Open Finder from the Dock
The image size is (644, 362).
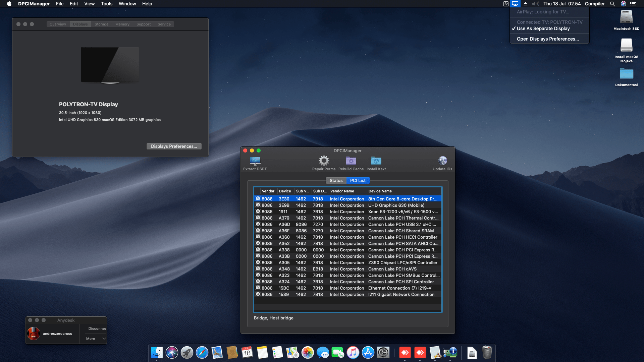(157, 353)
